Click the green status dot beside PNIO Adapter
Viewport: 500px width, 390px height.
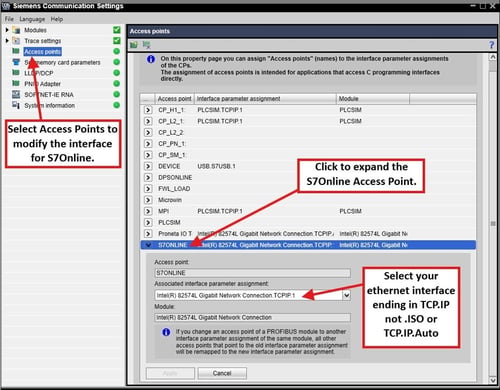tap(116, 83)
